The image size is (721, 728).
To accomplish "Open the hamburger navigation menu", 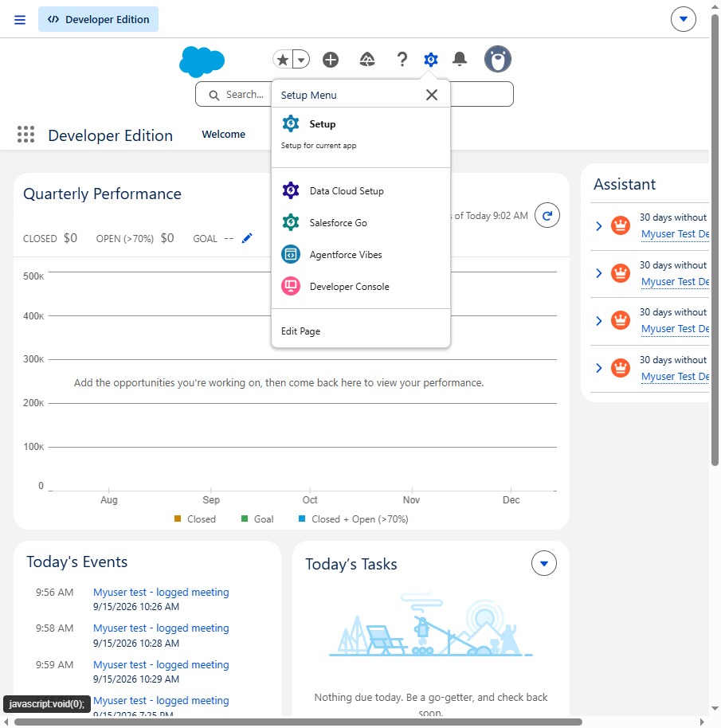I will coord(20,19).
